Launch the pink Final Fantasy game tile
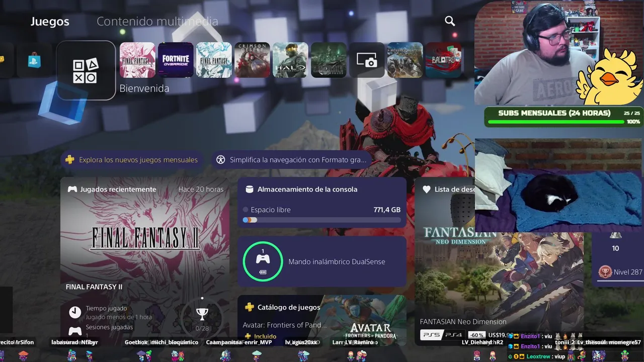Screen dimensions: 644x362 click(137, 60)
